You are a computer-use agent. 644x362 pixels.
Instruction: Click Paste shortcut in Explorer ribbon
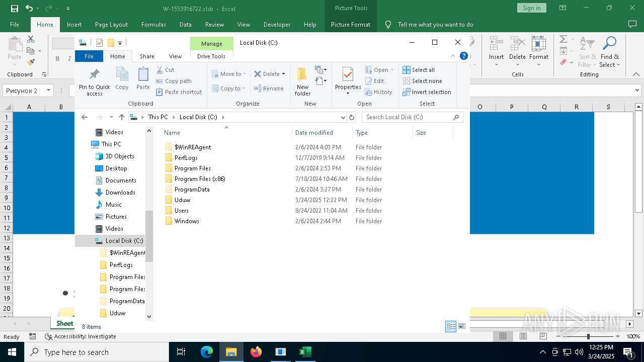pos(179,92)
